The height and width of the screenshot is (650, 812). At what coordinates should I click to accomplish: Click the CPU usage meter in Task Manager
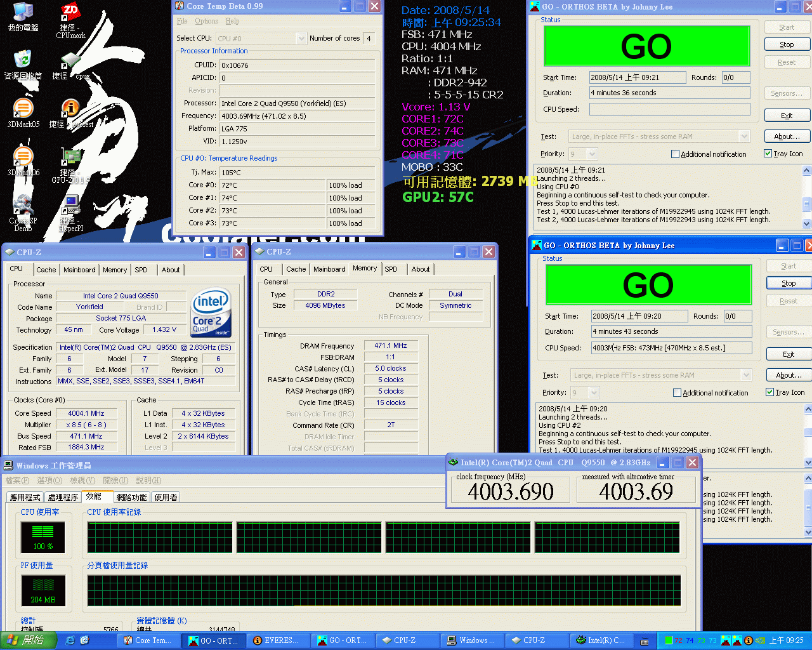click(x=43, y=536)
